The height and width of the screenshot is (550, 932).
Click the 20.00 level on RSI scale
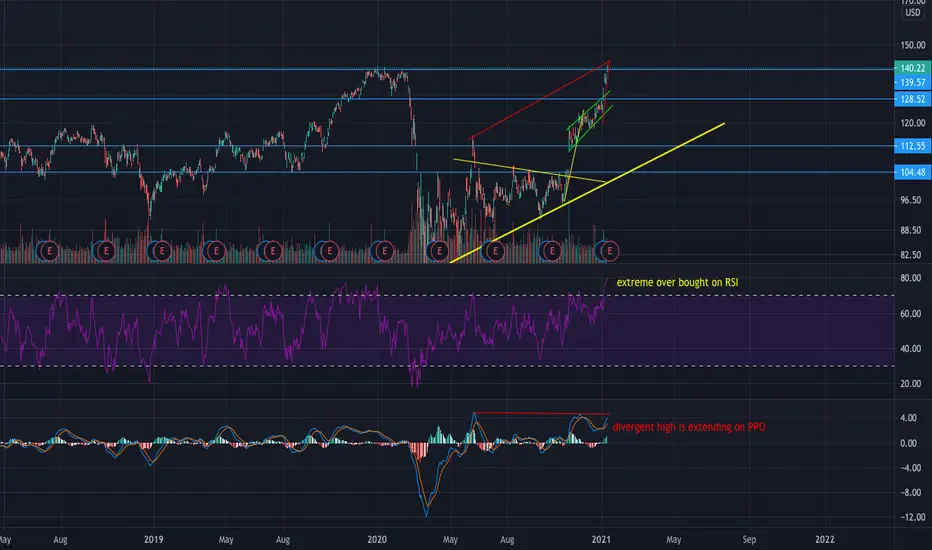[x=911, y=384]
